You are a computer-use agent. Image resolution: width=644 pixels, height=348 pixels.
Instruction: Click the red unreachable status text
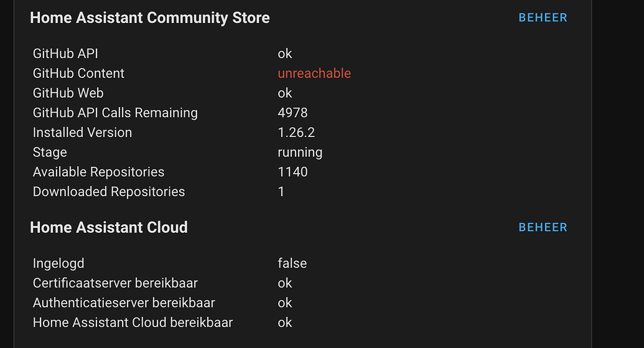tap(314, 73)
